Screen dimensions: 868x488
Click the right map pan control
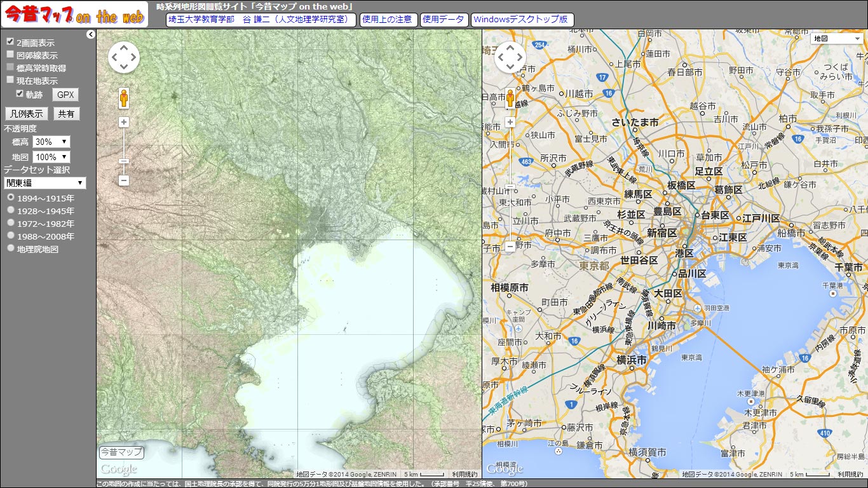[510, 58]
